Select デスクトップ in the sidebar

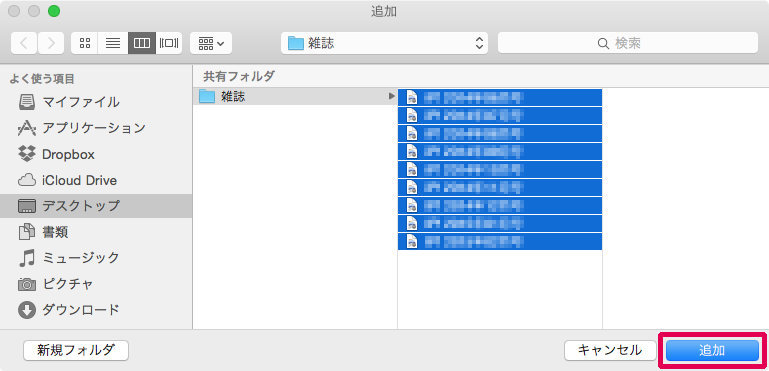click(96, 206)
